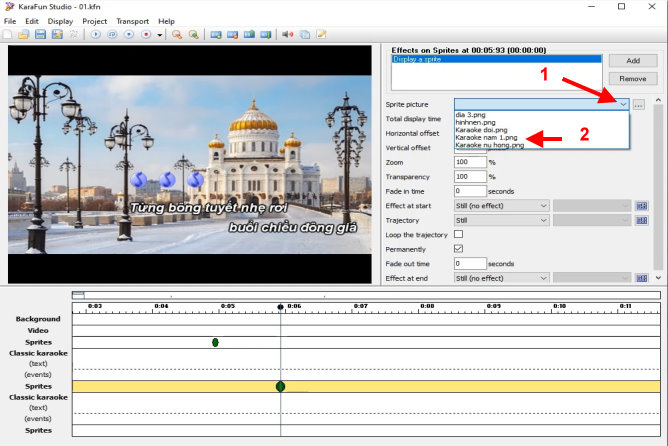The height and width of the screenshot is (446, 668).
Task: Click the green sprite marker near 0:05
Action: [x=215, y=343]
